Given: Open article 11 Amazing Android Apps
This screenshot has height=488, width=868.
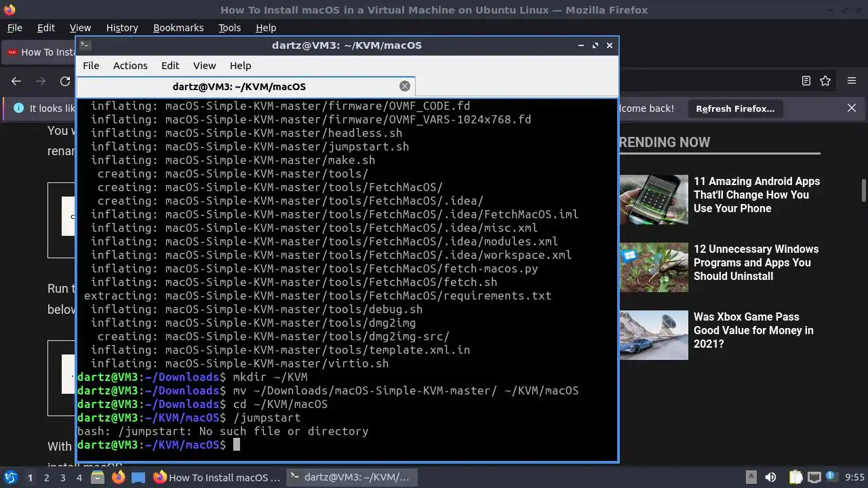Looking at the screenshot, I should (757, 195).
